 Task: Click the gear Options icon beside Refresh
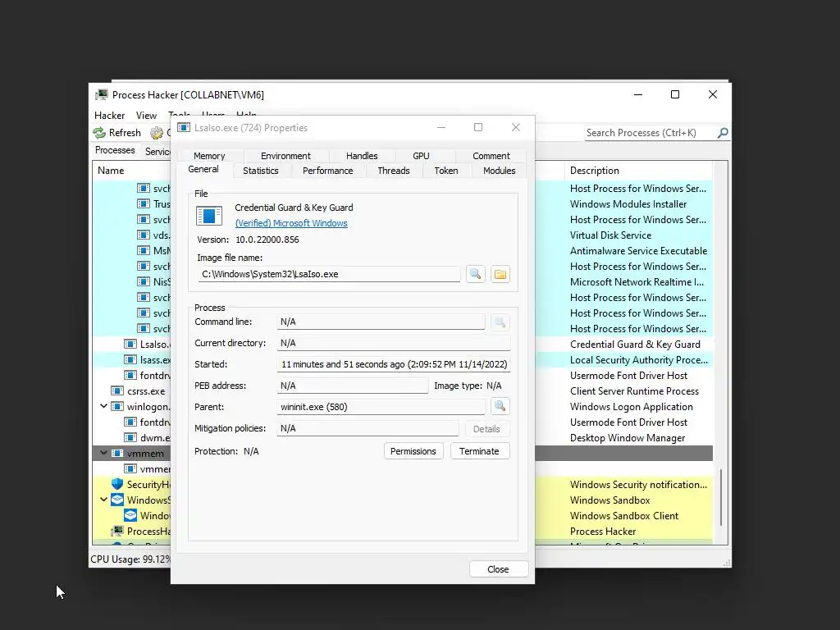(x=157, y=133)
